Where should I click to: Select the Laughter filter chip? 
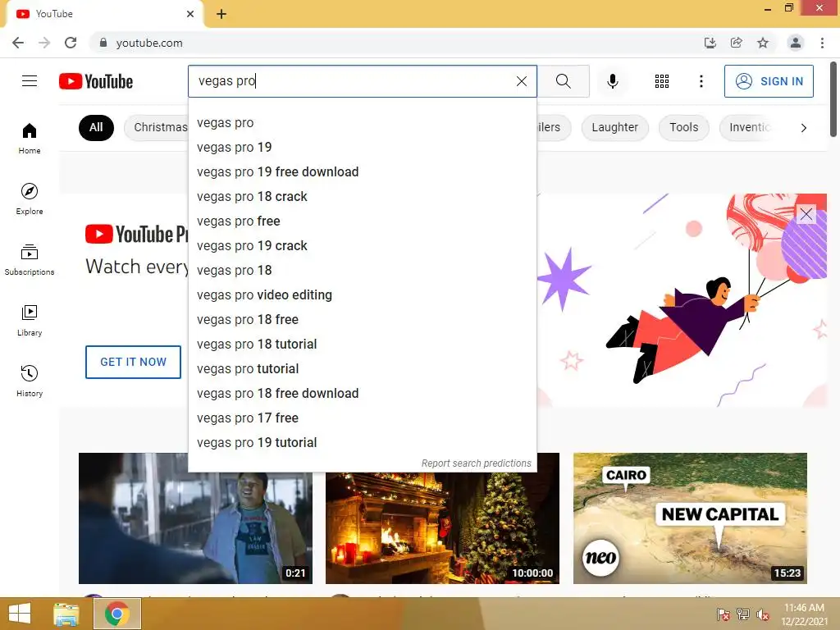pos(615,127)
